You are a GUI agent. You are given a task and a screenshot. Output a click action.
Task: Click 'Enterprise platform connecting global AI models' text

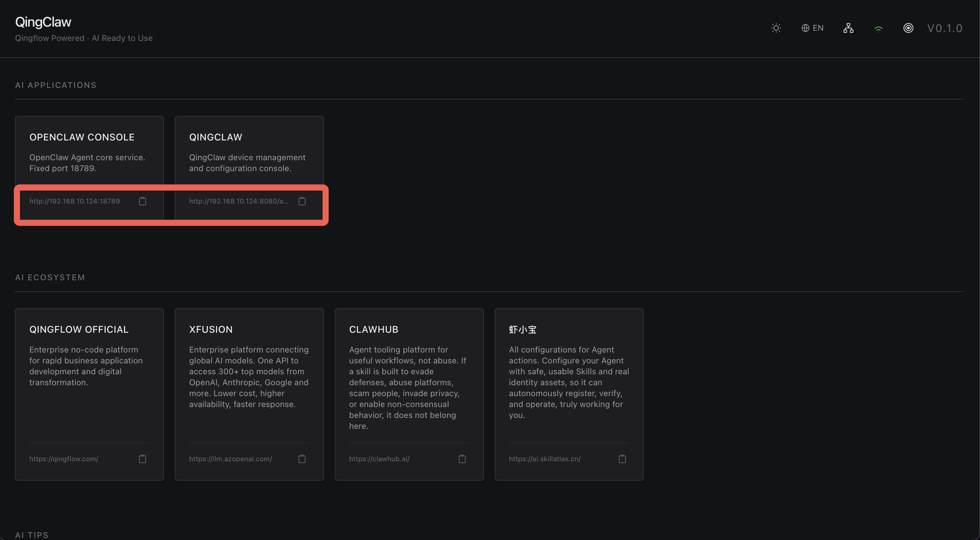click(249, 377)
